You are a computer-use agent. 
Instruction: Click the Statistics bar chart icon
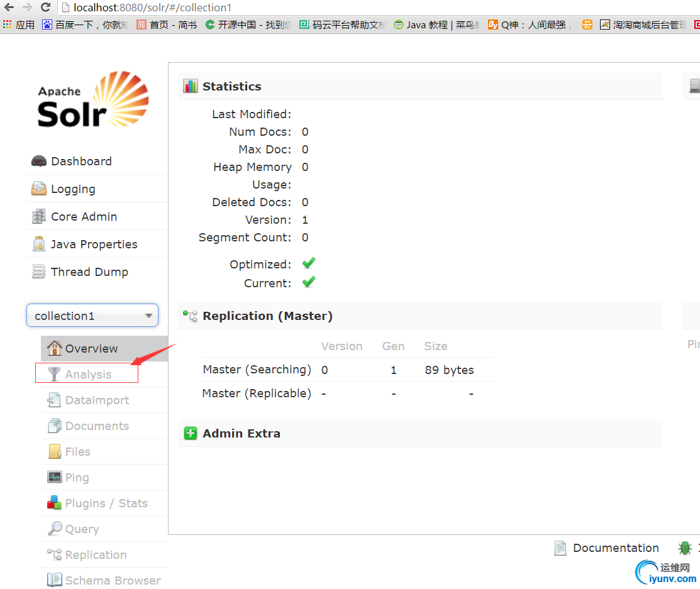tap(190, 85)
